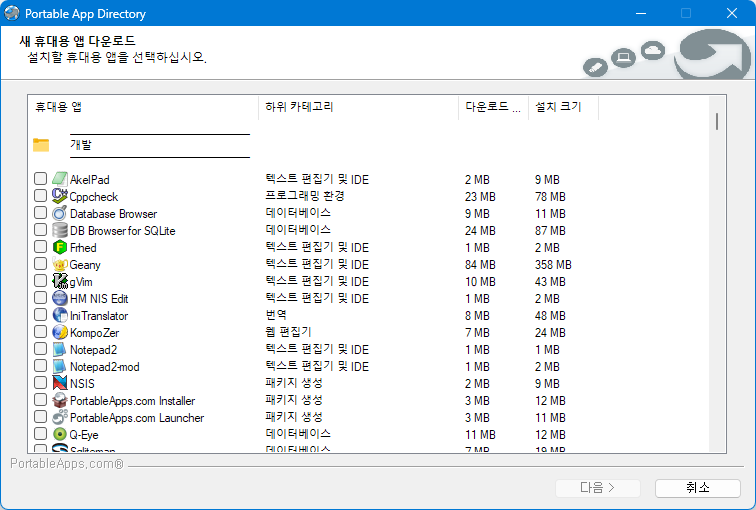
Task: Click the DB Browser for SQLite name
Action: click(x=122, y=231)
